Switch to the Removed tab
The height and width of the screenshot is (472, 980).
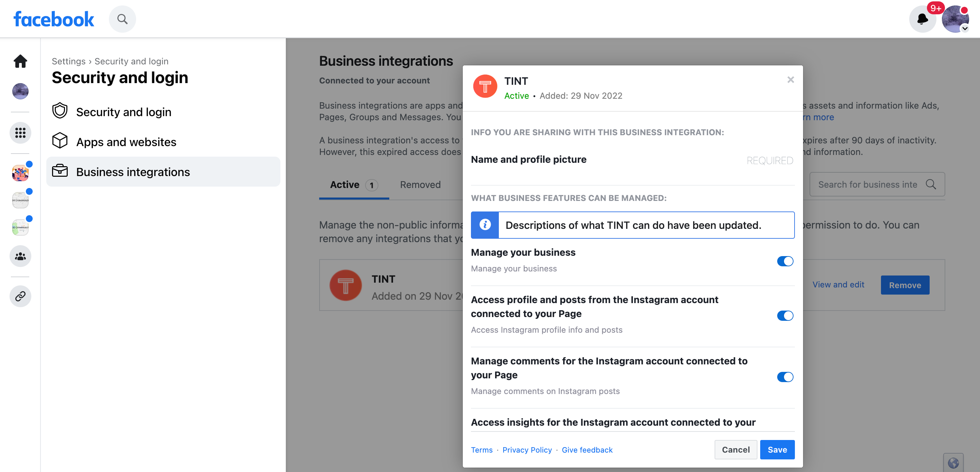coord(420,185)
